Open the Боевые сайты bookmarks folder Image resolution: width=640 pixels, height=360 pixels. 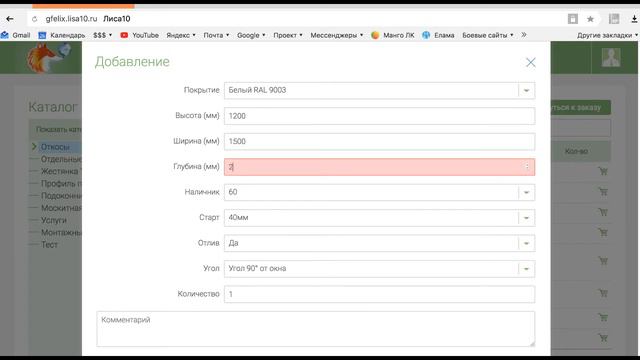pyautogui.click(x=488, y=35)
